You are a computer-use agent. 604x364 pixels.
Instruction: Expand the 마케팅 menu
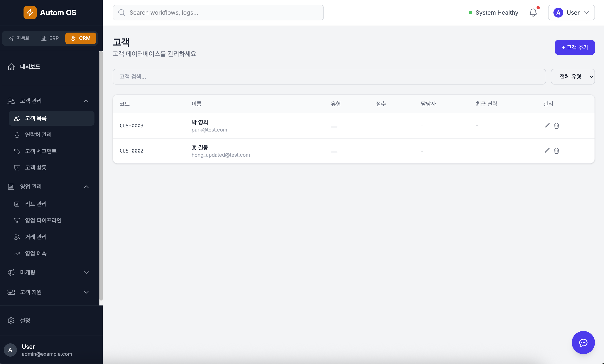pos(86,272)
